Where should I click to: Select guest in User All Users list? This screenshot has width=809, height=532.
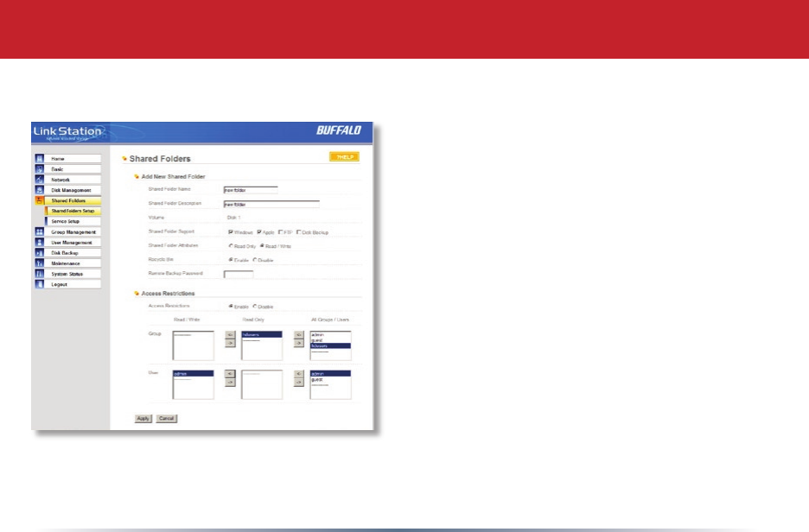pos(330,379)
